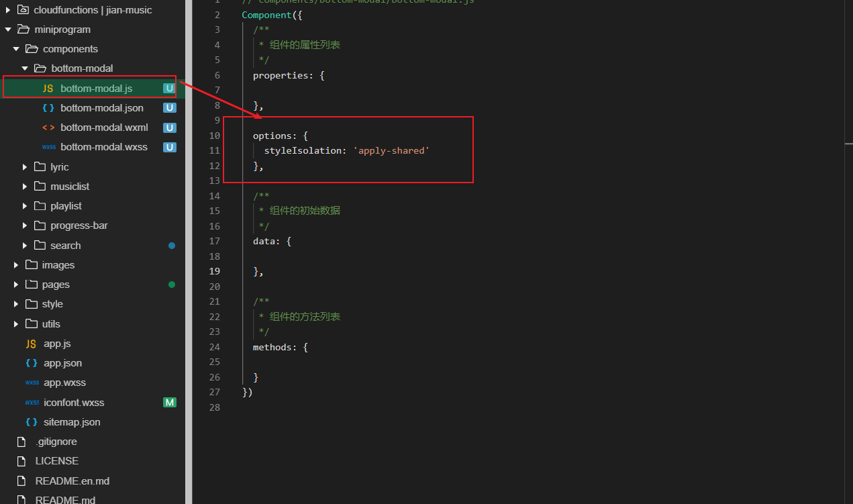This screenshot has width=853, height=504.
Task: Click the wxss icon of app.wxss
Action: (x=32, y=383)
